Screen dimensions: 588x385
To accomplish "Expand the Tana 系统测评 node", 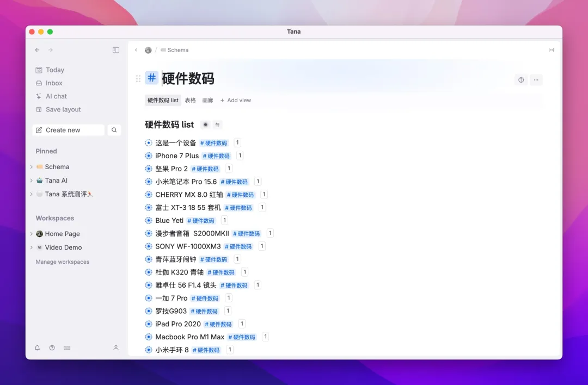I will pyautogui.click(x=31, y=194).
